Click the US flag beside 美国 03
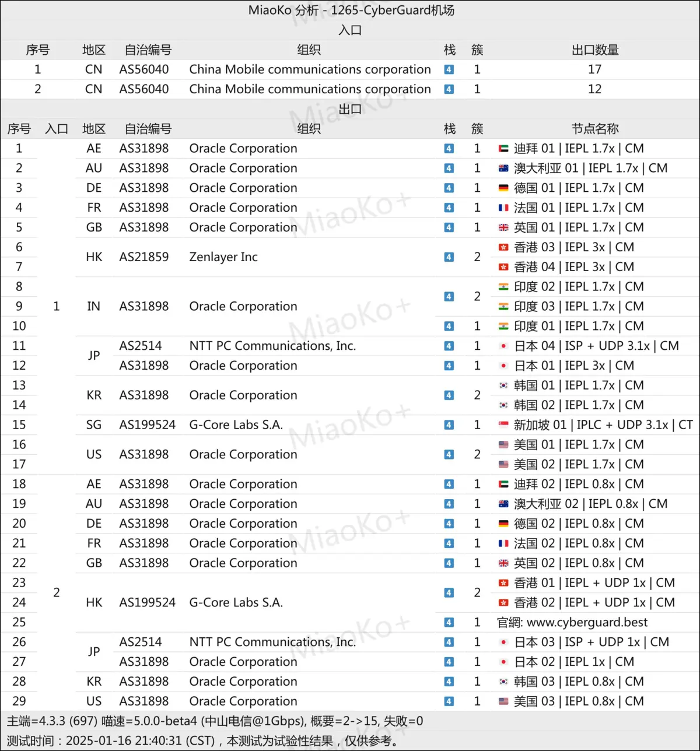 tap(503, 701)
